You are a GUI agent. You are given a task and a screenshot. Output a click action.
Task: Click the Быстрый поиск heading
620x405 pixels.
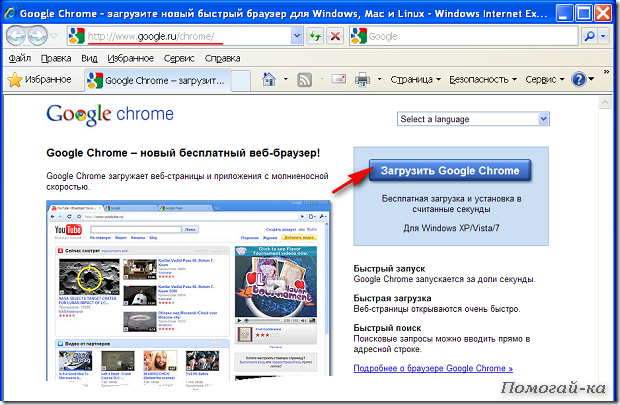point(387,328)
